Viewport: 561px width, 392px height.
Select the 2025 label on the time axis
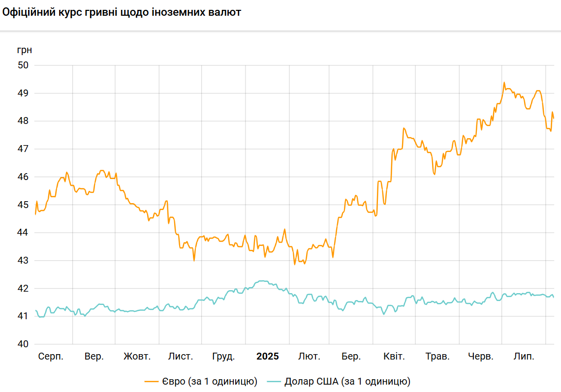click(x=267, y=357)
